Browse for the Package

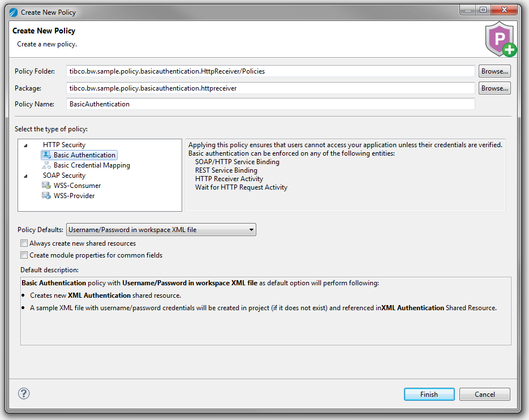(x=494, y=88)
